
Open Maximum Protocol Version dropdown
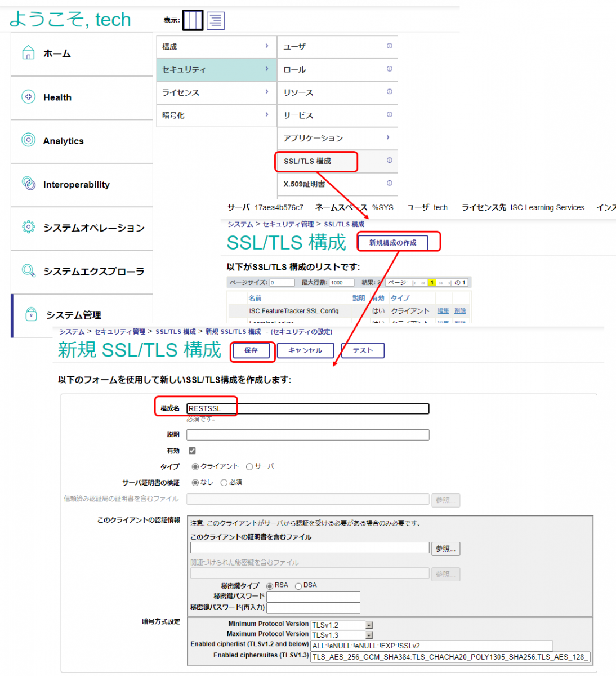[369, 635]
